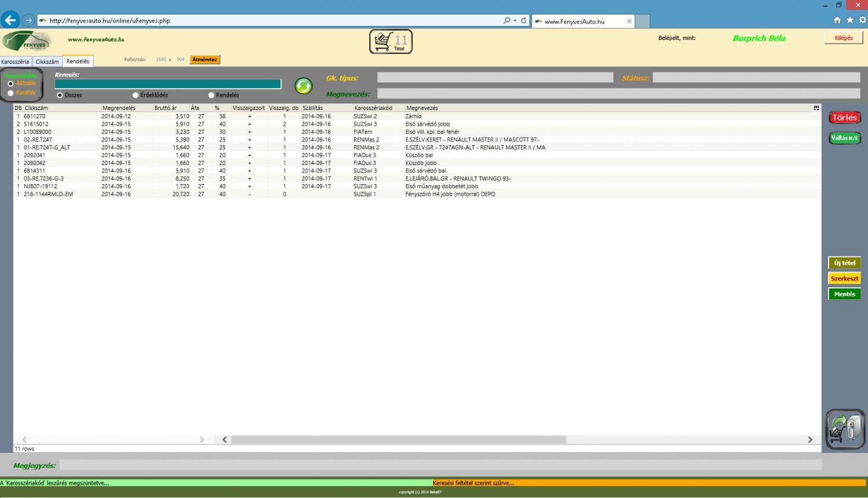Viewport: 868px width, 498px height.
Task: Choose the Rendelés filter radio option
Action: (x=211, y=95)
